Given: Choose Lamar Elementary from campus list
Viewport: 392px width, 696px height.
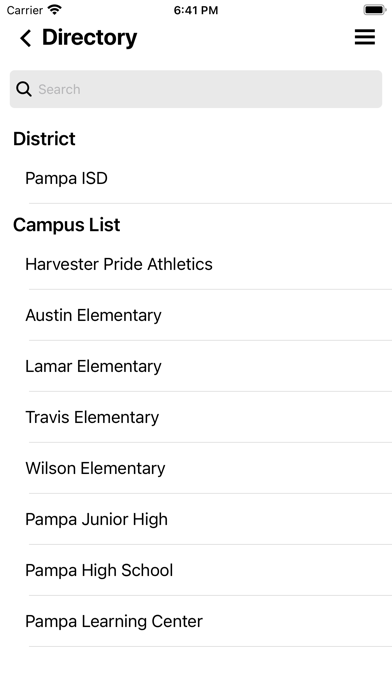Looking at the screenshot, I should click(196, 367).
